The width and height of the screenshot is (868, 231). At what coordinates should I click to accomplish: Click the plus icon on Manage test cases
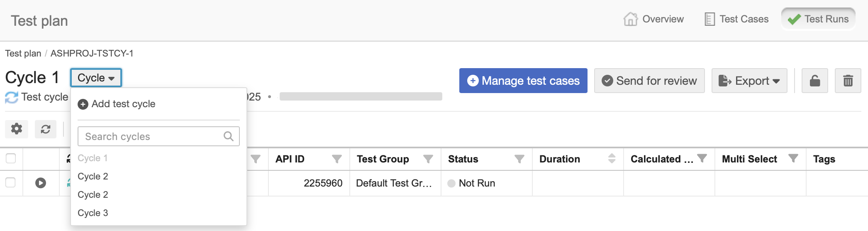473,81
